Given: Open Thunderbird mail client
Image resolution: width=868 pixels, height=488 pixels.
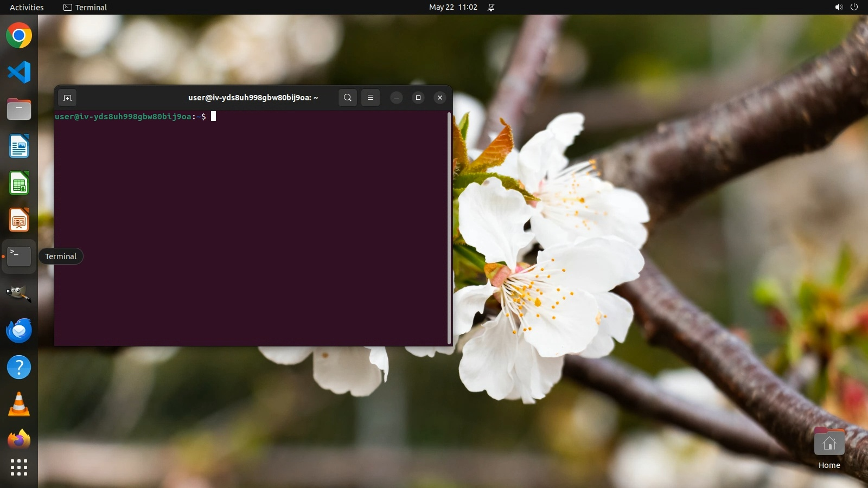Looking at the screenshot, I should pyautogui.click(x=19, y=331).
